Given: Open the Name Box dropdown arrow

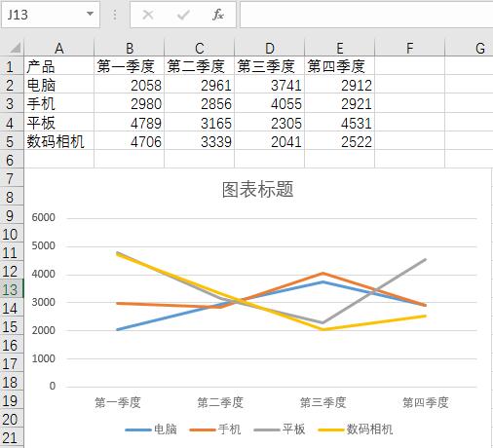Looking at the screenshot, I should pos(90,14).
